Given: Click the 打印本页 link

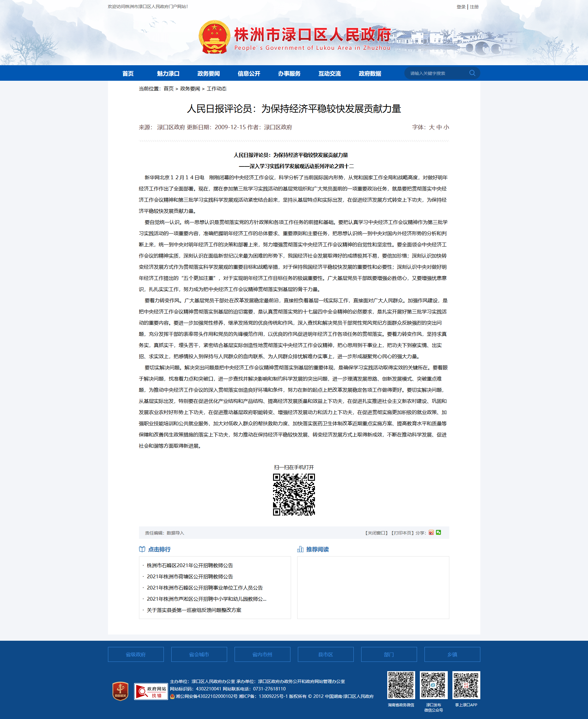Looking at the screenshot, I should (x=402, y=533).
